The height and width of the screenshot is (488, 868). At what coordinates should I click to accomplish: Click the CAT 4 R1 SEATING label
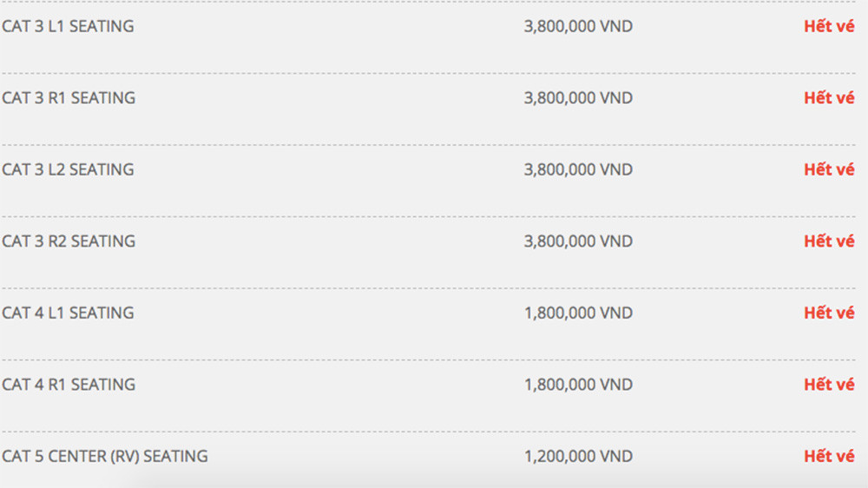(x=69, y=385)
